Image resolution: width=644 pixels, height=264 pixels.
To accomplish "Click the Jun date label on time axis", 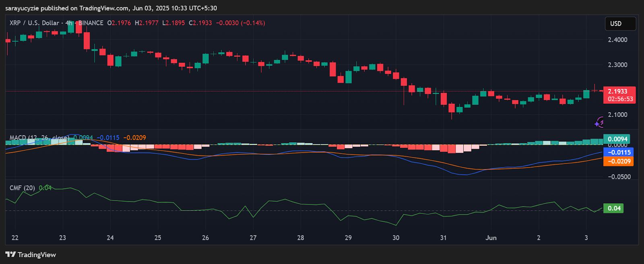I will point(491,238).
